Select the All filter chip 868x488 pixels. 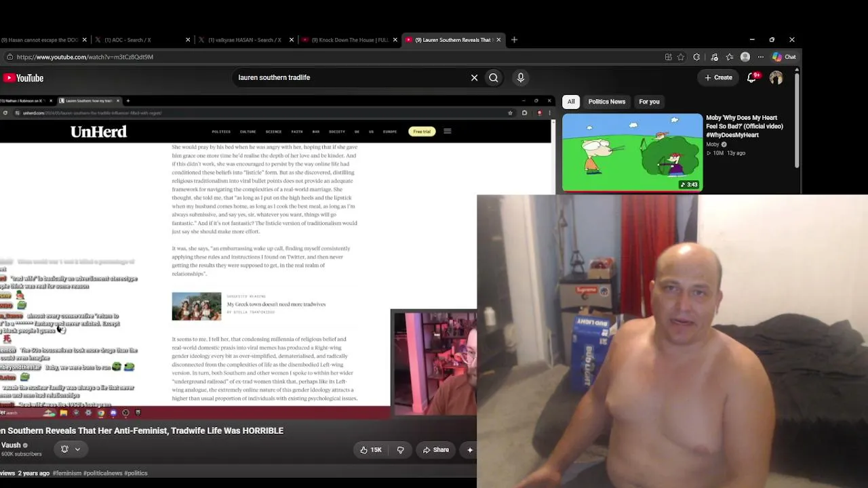point(571,102)
